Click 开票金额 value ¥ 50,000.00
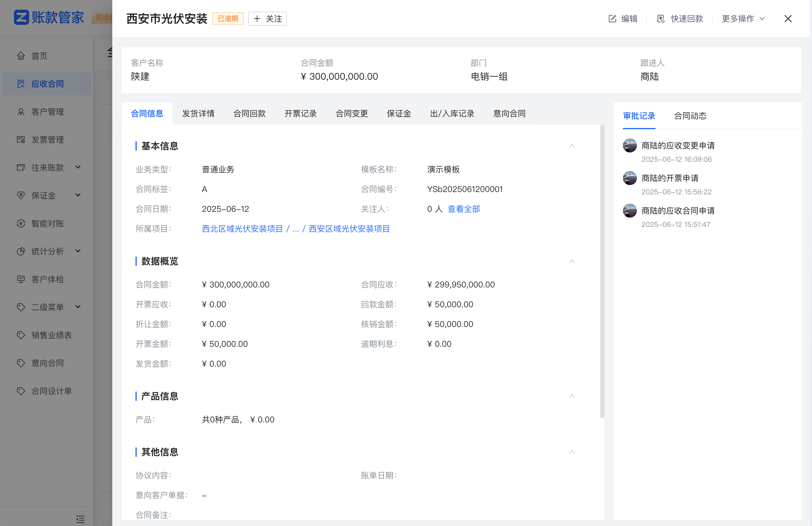The height and width of the screenshot is (526, 812). tap(225, 344)
